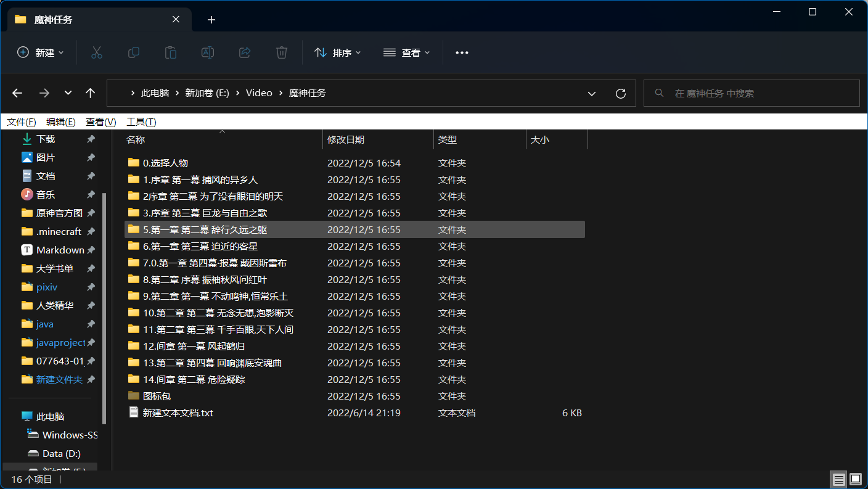Add a new tab with plus button
Image resolution: width=868 pixels, height=489 pixels.
coord(211,20)
